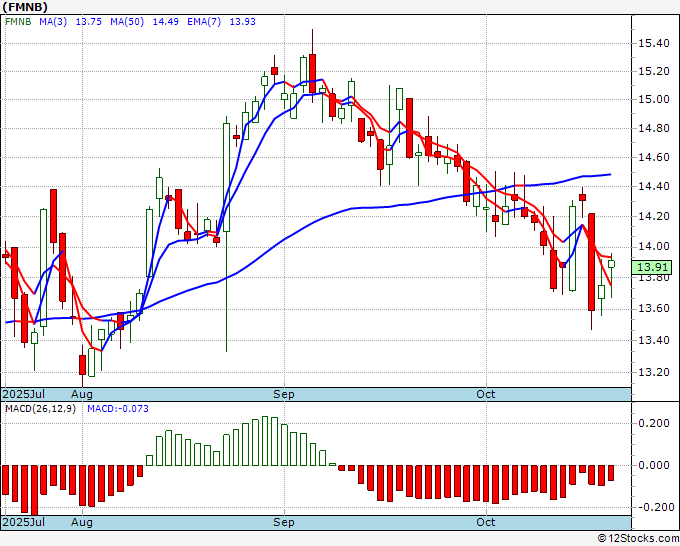Viewport: 680px width, 546px height.
Task: Click the 15.40 price axis label
Action: click(x=654, y=43)
